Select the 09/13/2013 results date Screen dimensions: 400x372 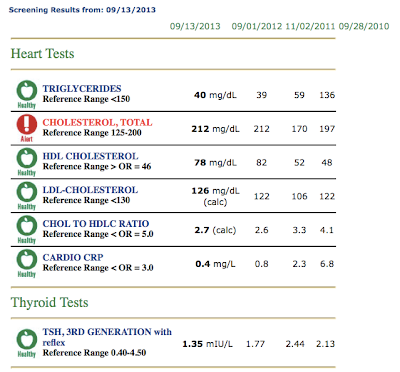[195, 26]
